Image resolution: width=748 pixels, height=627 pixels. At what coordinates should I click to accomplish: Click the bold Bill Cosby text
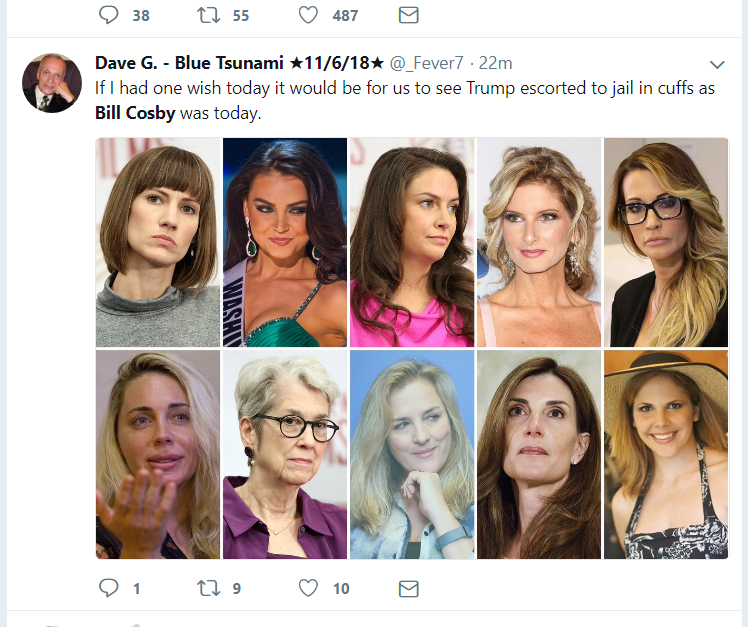(135, 113)
